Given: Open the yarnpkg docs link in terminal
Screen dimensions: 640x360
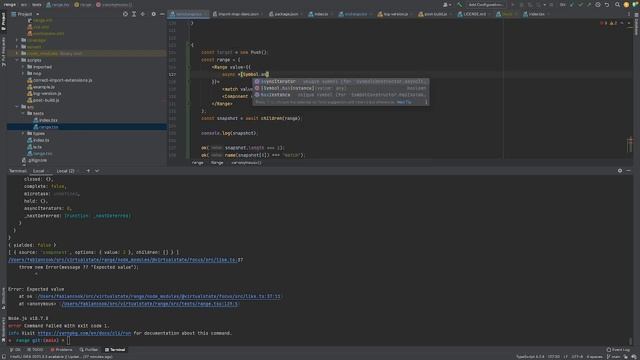Looking at the screenshot, I should (84, 333).
